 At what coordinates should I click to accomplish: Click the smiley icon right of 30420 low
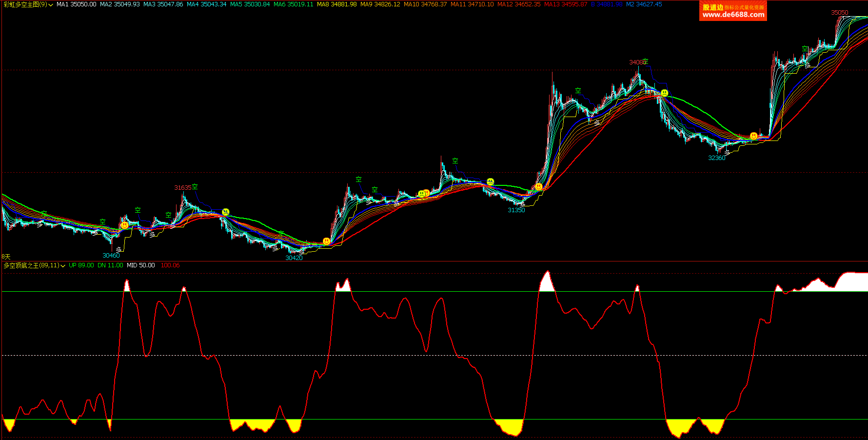click(326, 241)
